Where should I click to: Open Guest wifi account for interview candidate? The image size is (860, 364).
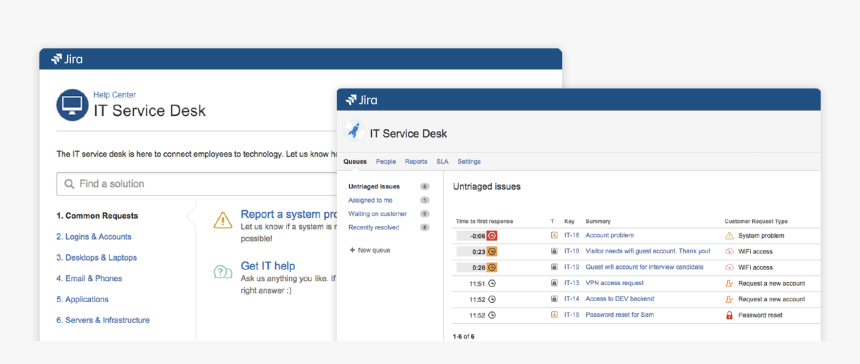click(x=644, y=267)
